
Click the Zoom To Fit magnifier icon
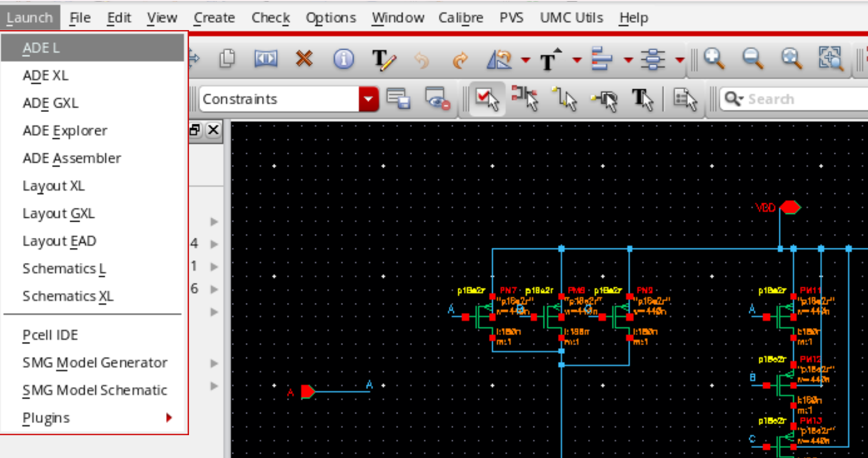[792, 59]
